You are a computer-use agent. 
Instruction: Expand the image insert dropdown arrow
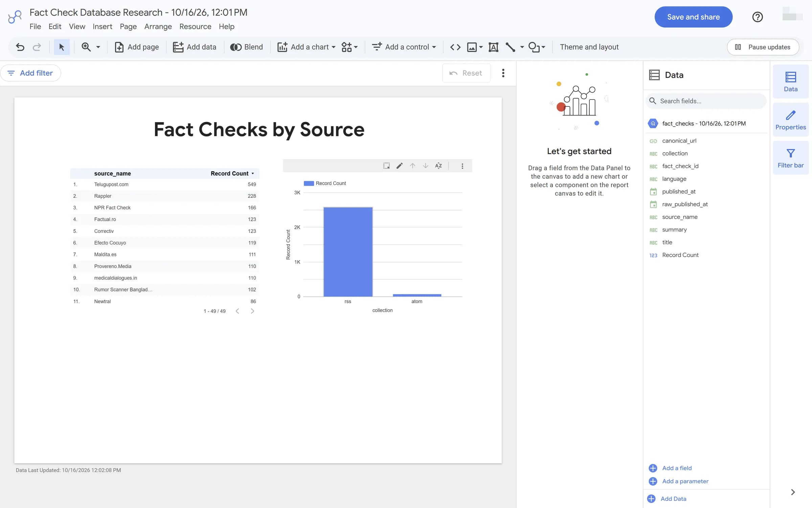481,47
